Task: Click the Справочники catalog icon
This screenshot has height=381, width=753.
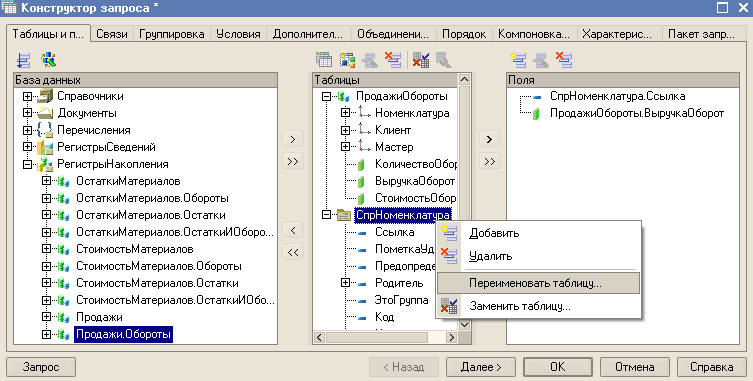Action: point(45,96)
